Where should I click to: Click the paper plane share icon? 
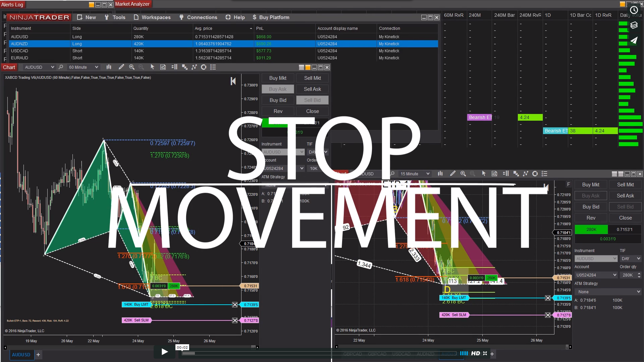pyautogui.click(x=634, y=41)
